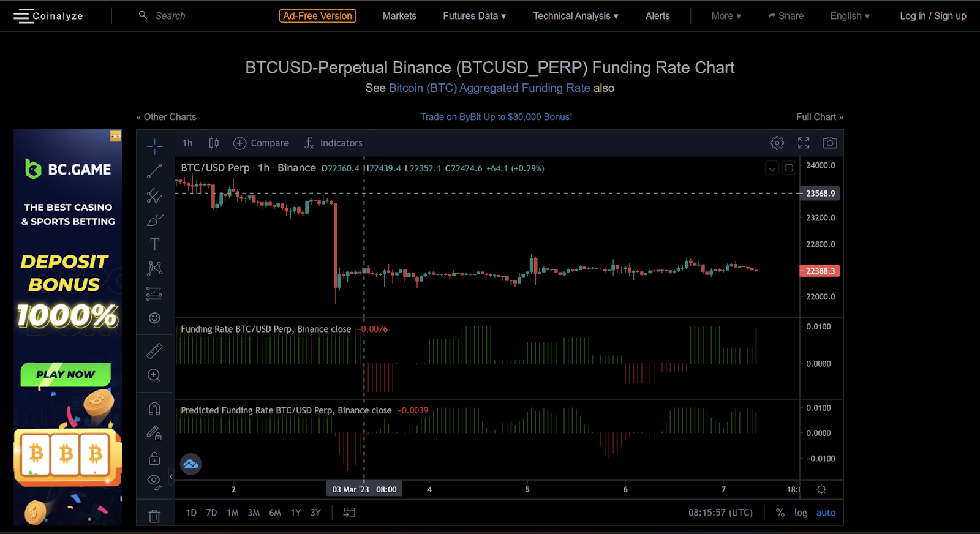Open time axis settings gear
The image size is (980, 534).
[821, 489]
